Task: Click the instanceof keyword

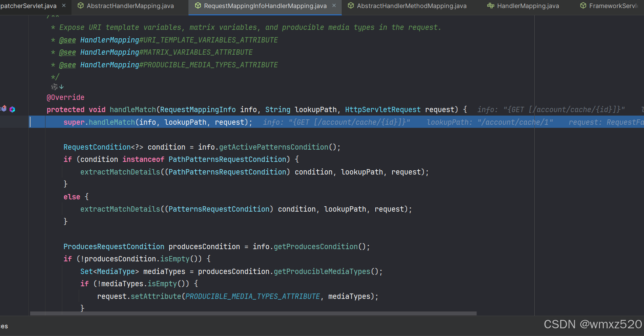Action: click(143, 159)
